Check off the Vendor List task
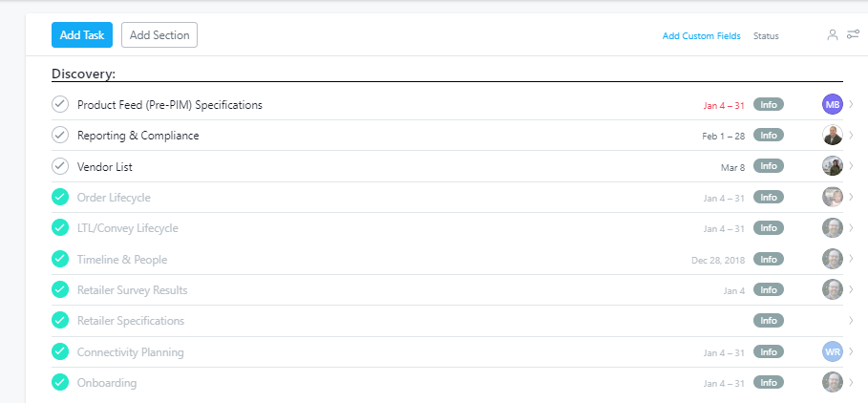 click(x=60, y=166)
